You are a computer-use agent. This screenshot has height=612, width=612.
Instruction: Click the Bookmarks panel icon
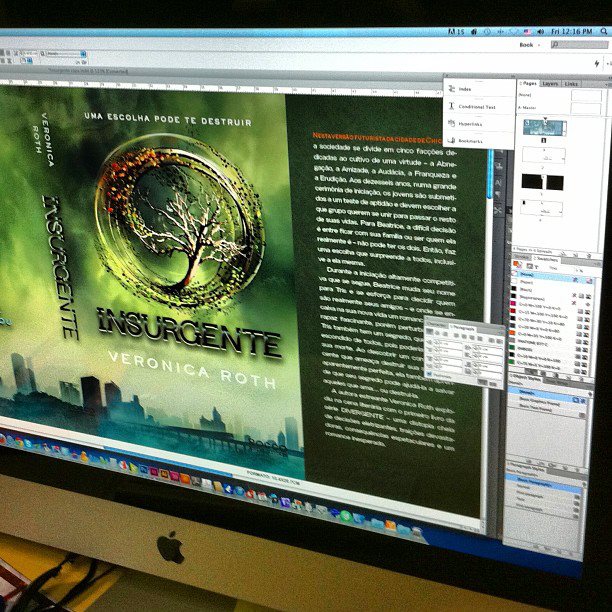pyautogui.click(x=452, y=140)
